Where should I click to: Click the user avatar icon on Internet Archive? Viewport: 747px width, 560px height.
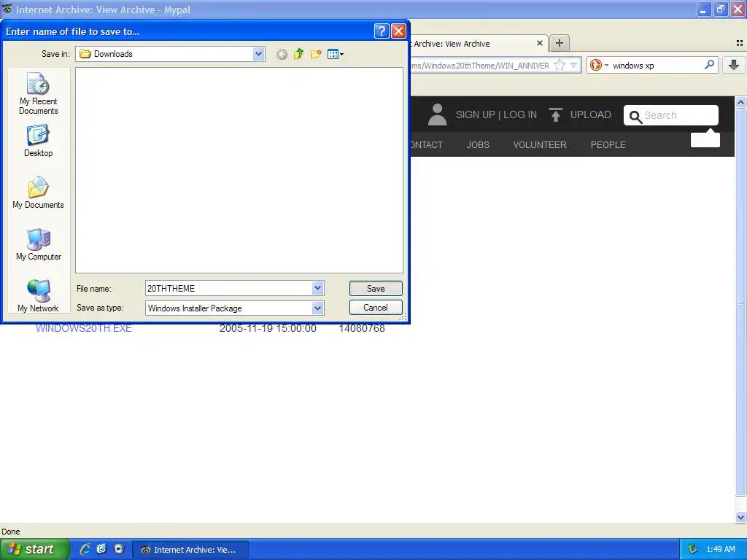[437, 114]
